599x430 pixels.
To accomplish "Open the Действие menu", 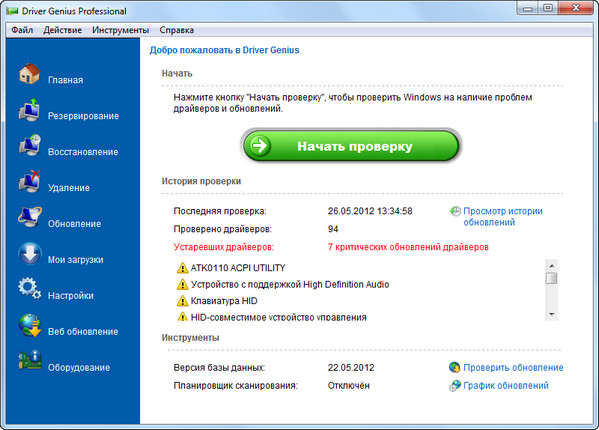I will [63, 30].
